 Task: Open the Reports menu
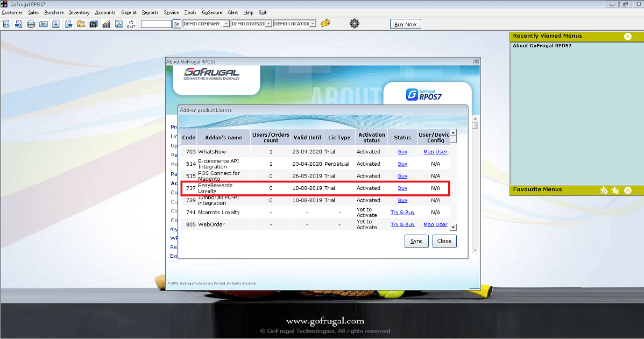click(x=150, y=12)
